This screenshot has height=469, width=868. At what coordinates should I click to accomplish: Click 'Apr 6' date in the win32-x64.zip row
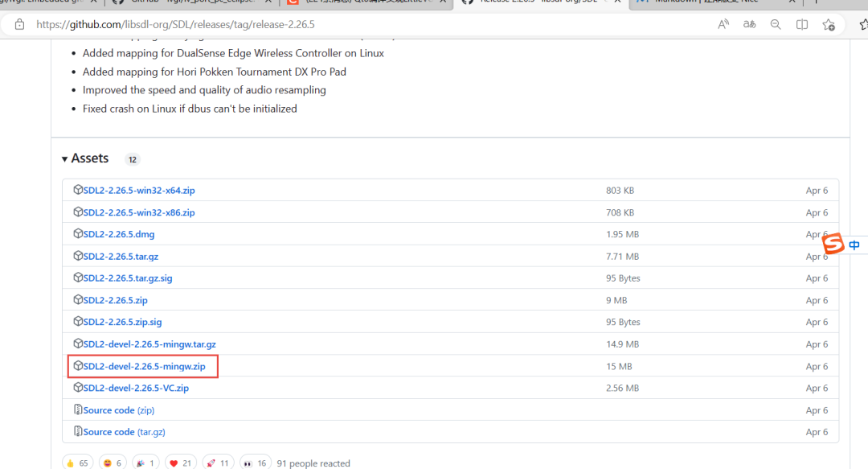pyautogui.click(x=817, y=190)
